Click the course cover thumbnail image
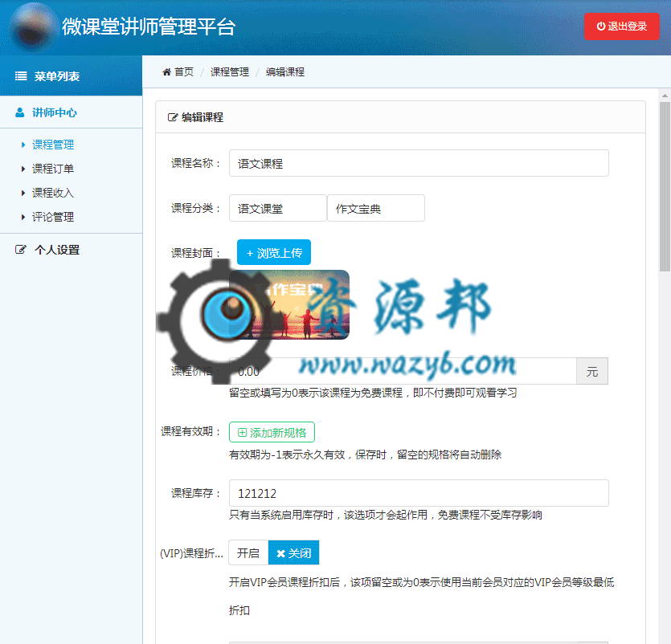This screenshot has height=644, width=671. [x=289, y=304]
